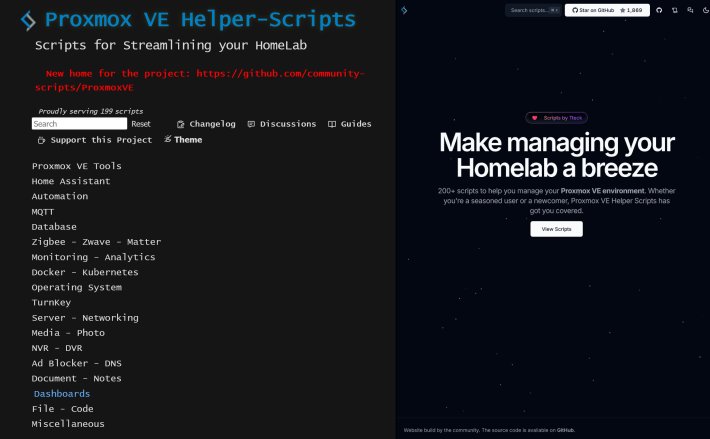Open the Changelog link
The width and height of the screenshot is (710, 439).
coord(212,124)
